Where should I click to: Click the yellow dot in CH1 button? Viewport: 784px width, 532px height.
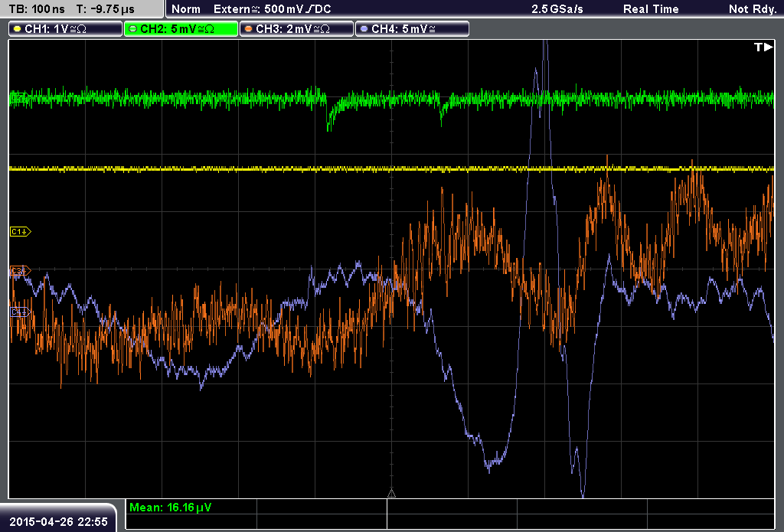[x=18, y=29]
